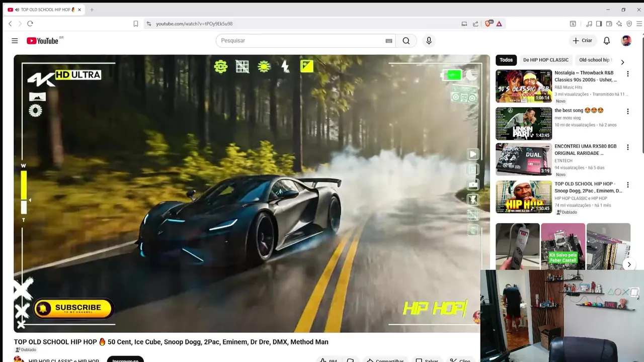644x362 pixels.
Task: Open YouTube notifications bell
Action: pos(607,41)
